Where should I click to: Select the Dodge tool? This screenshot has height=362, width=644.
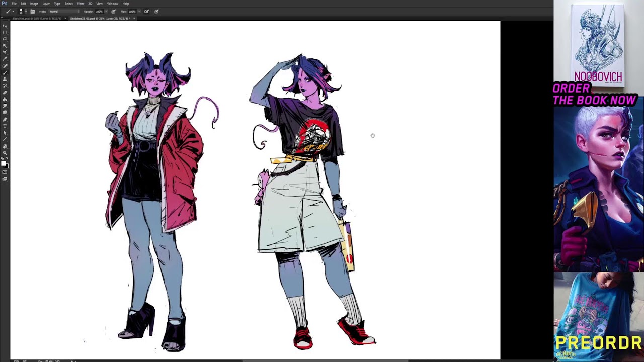(5, 112)
